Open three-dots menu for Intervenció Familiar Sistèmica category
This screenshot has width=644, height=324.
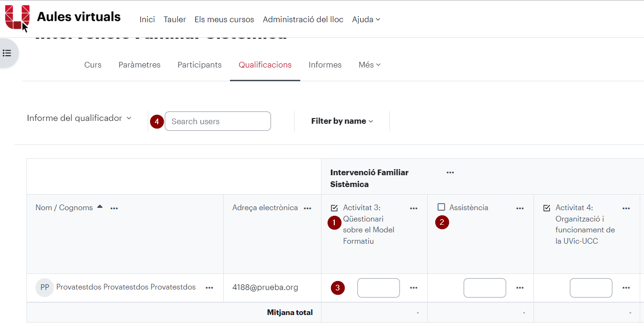pos(450,172)
